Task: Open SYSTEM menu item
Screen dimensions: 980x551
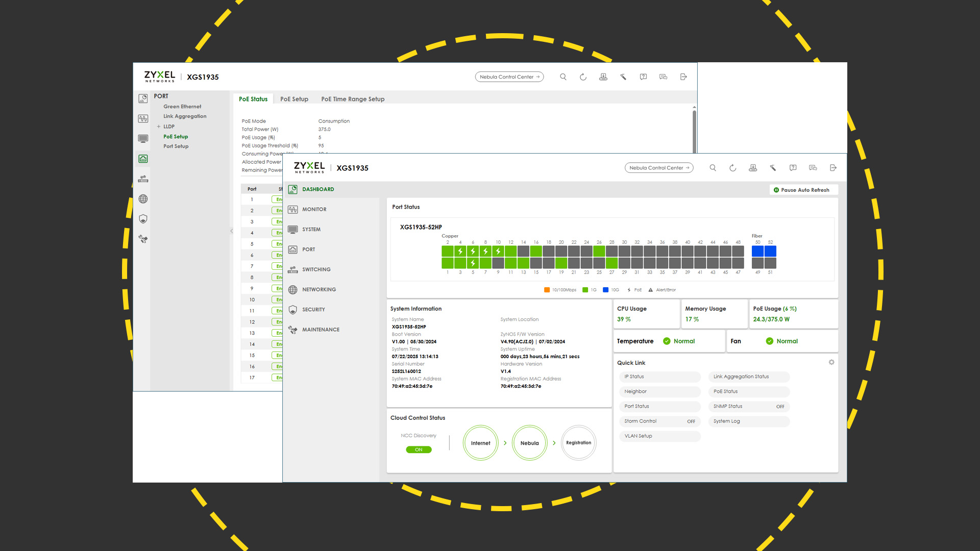Action: tap(311, 230)
